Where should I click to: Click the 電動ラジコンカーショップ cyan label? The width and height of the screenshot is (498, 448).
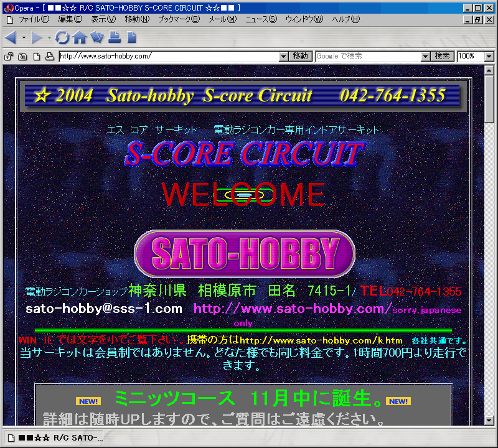76,291
